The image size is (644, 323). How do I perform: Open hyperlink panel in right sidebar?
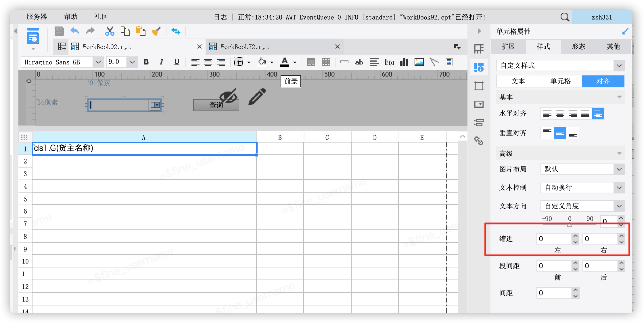(479, 141)
